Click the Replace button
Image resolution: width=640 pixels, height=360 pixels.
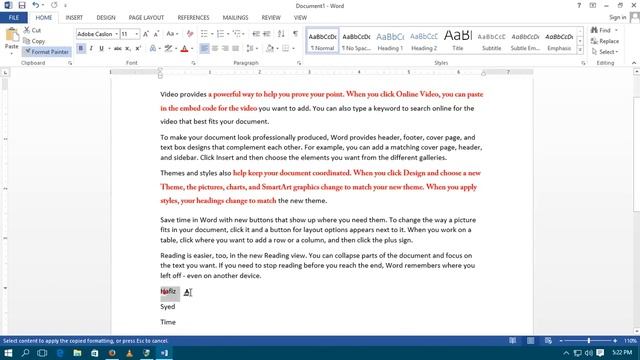605,41
